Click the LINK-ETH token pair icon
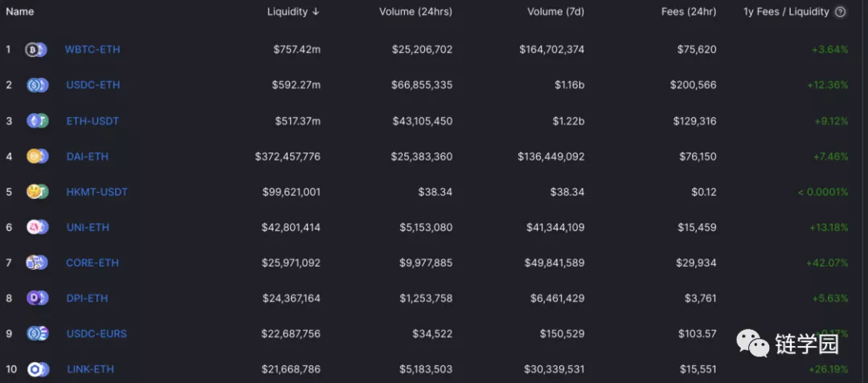This screenshot has width=868, height=383. [x=39, y=369]
